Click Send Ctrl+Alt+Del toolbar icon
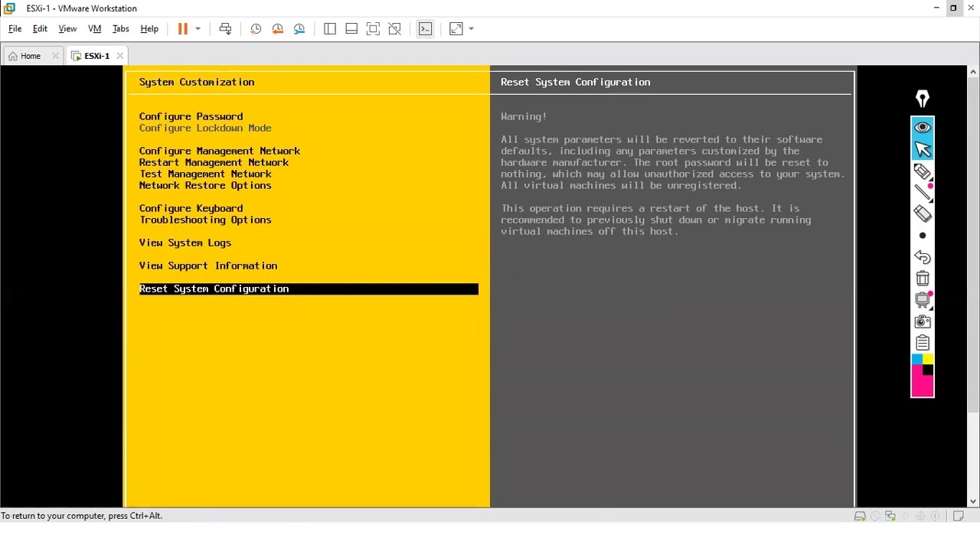The width and height of the screenshot is (980, 551). pyautogui.click(x=225, y=29)
